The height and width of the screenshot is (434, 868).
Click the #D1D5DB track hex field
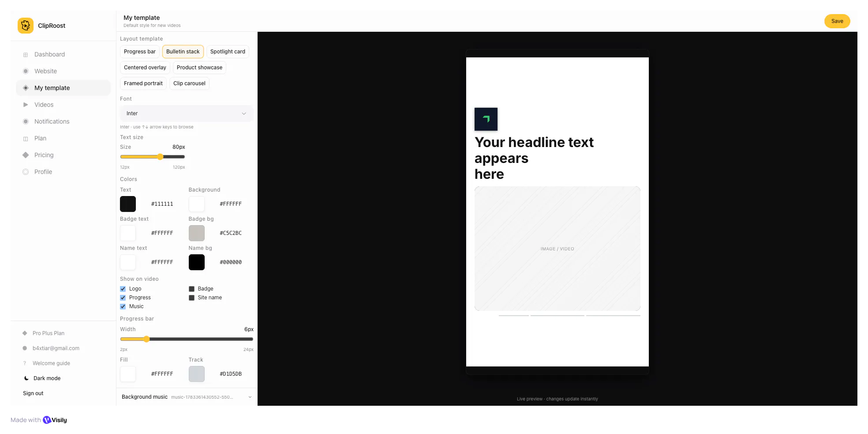[x=231, y=374]
